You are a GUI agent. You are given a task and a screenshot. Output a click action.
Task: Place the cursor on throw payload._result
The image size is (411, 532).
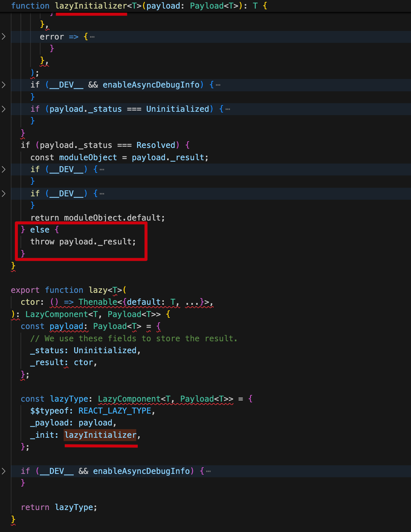tap(83, 241)
